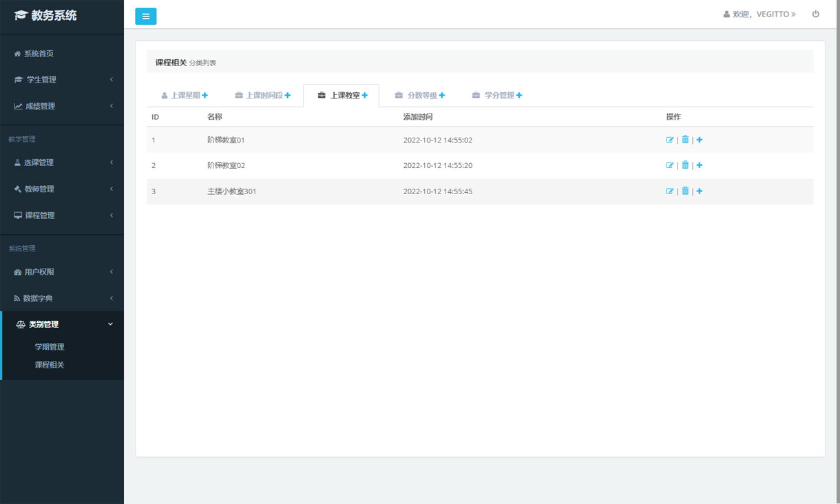The image size is (840, 504).
Task: Expand the 成绩管理 menu
Action: 62,106
